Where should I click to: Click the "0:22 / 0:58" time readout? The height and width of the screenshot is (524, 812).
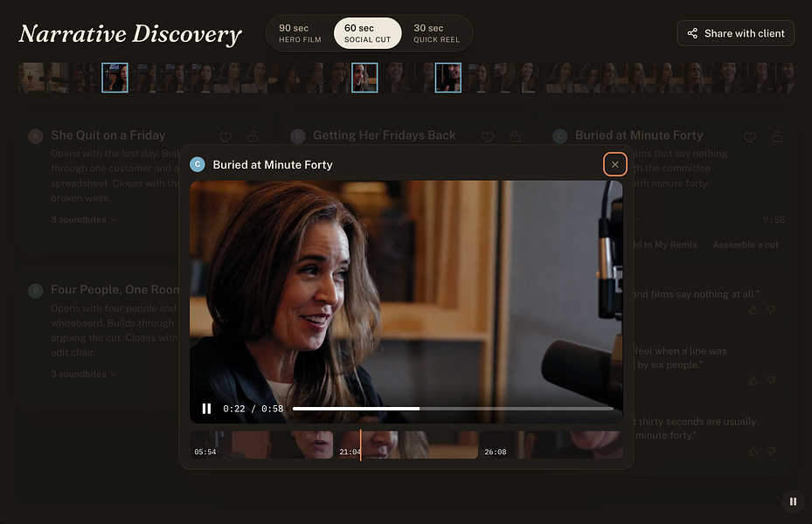point(253,409)
